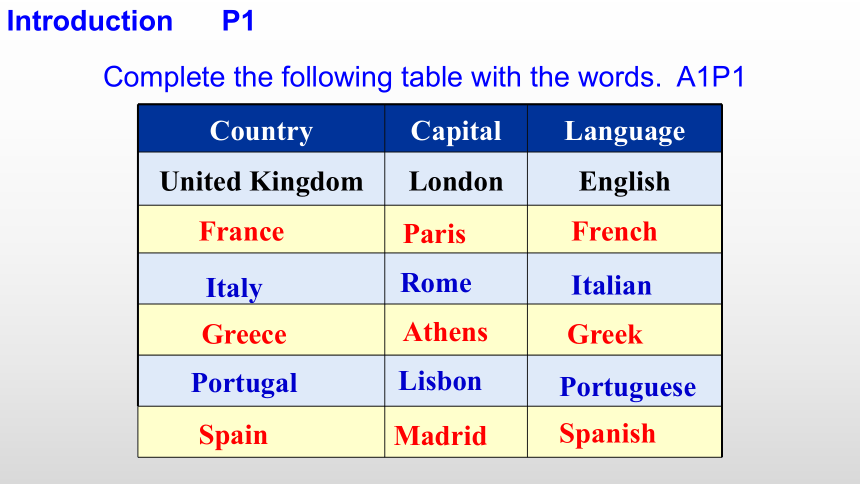The height and width of the screenshot is (484, 860).
Task: Select the Country column header
Action: (x=261, y=129)
